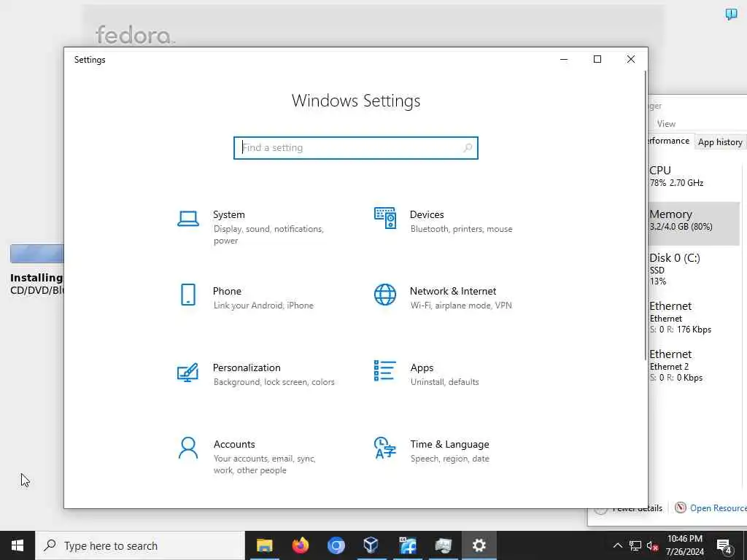This screenshot has height=560, width=747.
Task: Click the taskbar clock showing 10:46 PM
Action: [x=684, y=545]
